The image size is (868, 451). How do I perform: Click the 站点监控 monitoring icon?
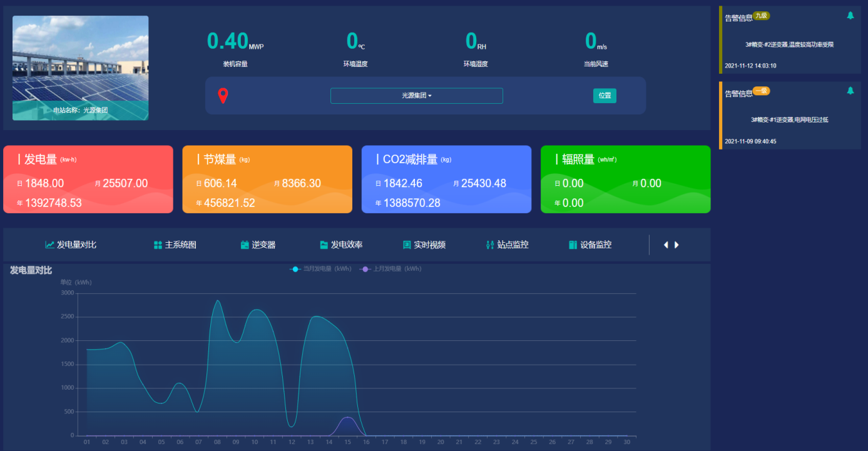(489, 245)
